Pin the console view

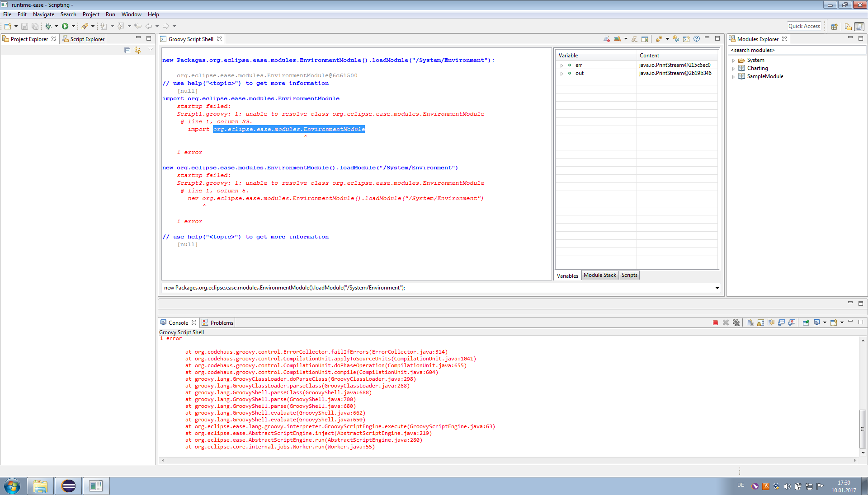point(806,323)
